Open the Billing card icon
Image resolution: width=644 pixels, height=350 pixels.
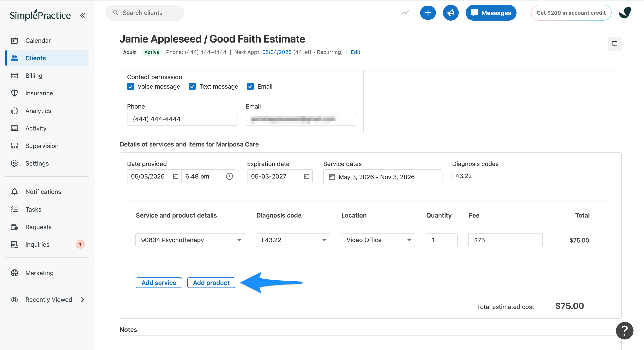pos(14,75)
